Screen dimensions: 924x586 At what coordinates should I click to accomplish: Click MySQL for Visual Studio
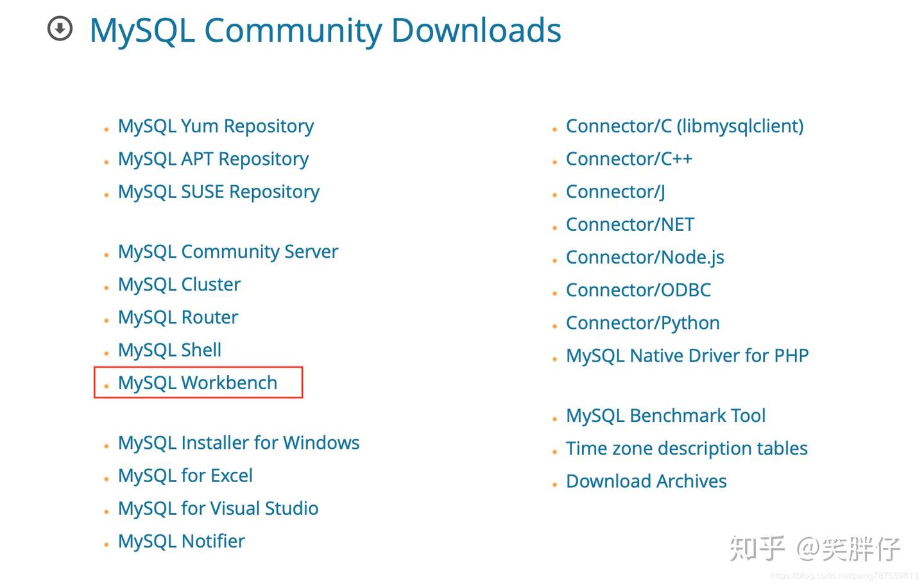point(218,508)
